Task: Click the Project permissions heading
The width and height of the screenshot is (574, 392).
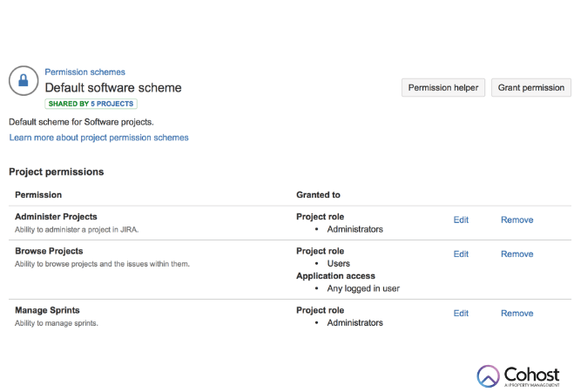Action: (x=57, y=172)
